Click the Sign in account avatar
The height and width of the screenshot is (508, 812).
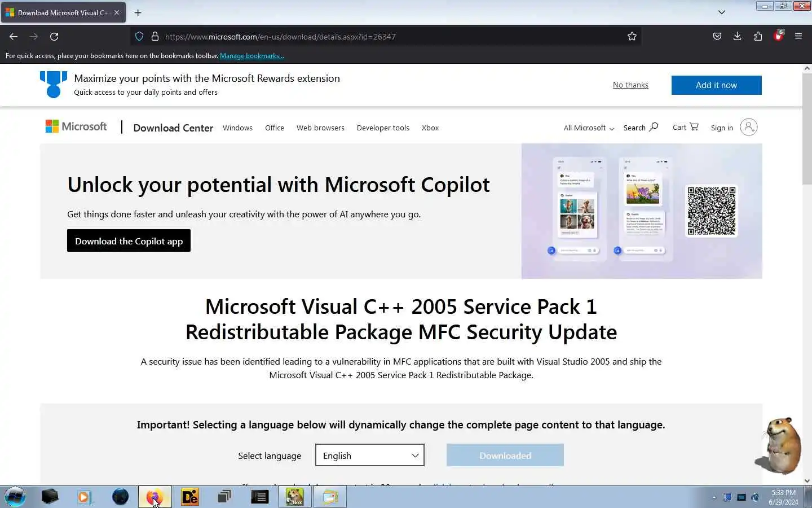tap(748, 127)
